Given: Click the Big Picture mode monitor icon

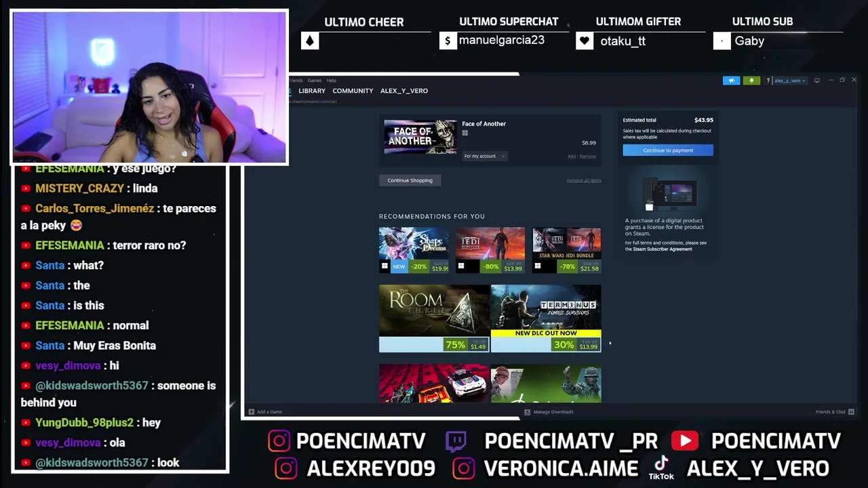Looking at the screenshot, I should (816, 81).
